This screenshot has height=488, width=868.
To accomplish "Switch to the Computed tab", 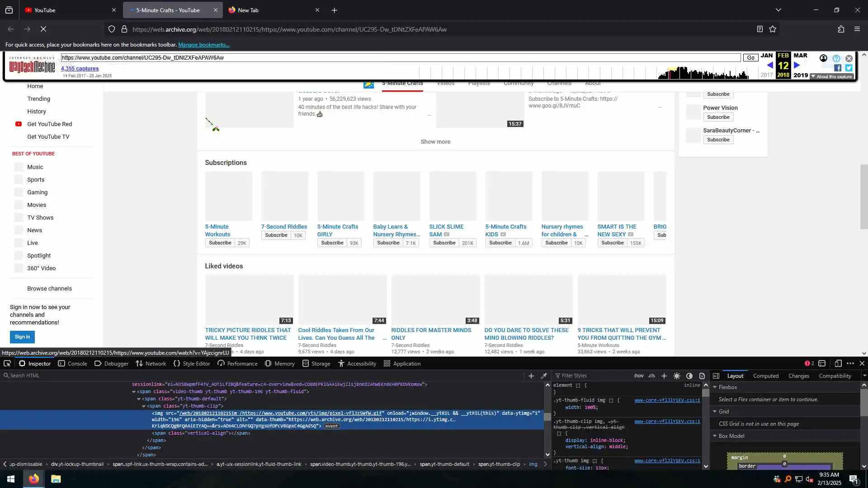I will (765, 376).
